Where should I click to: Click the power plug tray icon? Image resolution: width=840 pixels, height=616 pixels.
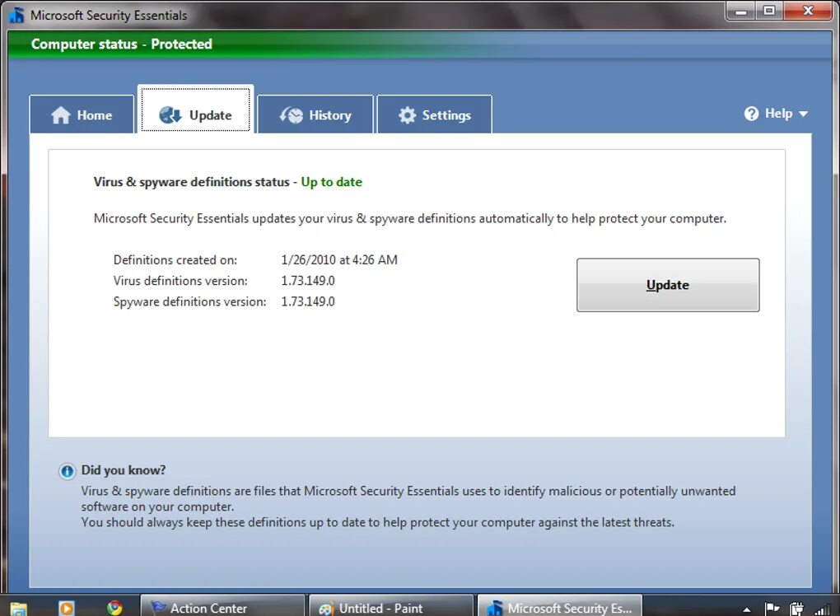tap(796, 609)
